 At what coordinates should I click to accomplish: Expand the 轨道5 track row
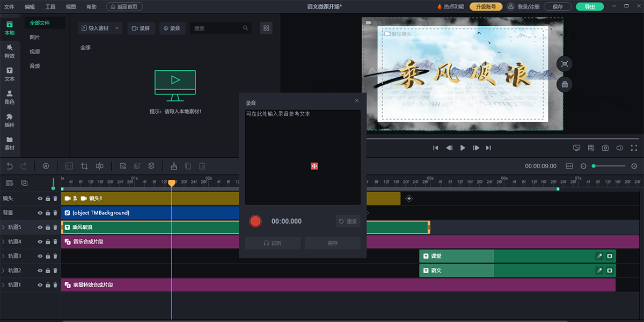pyautogui.click(x=3, y=228)
